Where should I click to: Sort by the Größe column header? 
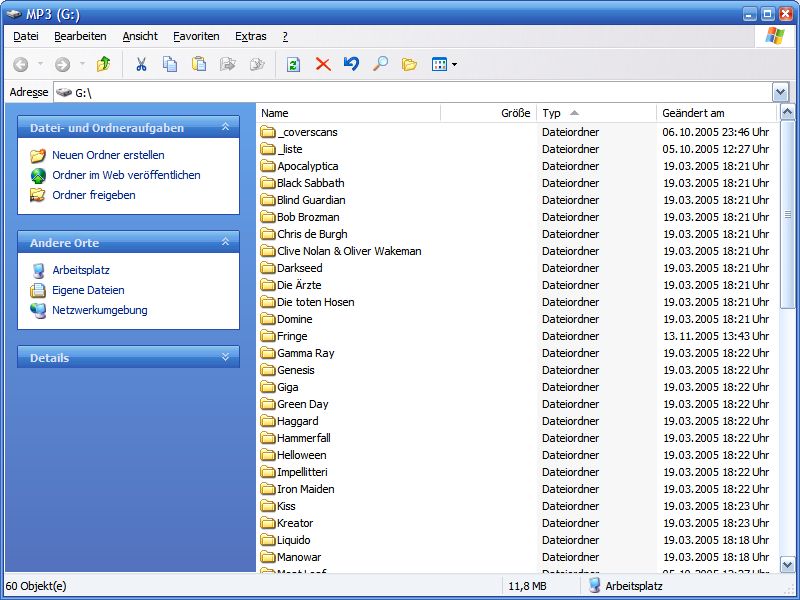point(488,113)
